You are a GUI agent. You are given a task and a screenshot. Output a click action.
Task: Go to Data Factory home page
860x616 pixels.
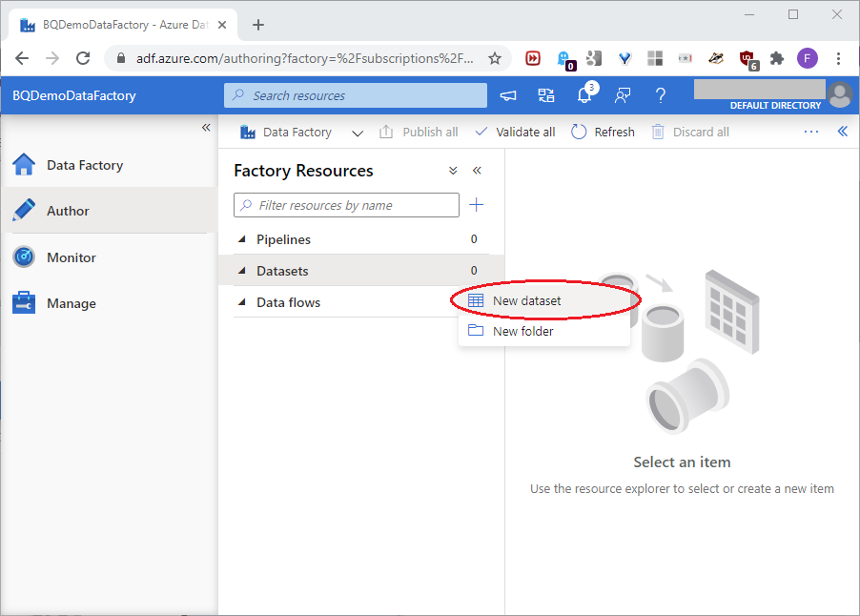pos(84,165)
